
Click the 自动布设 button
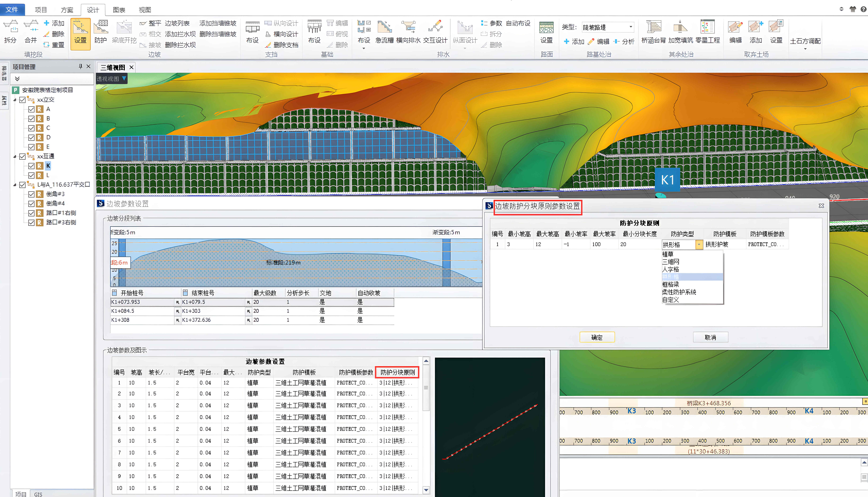click(518, 23)
